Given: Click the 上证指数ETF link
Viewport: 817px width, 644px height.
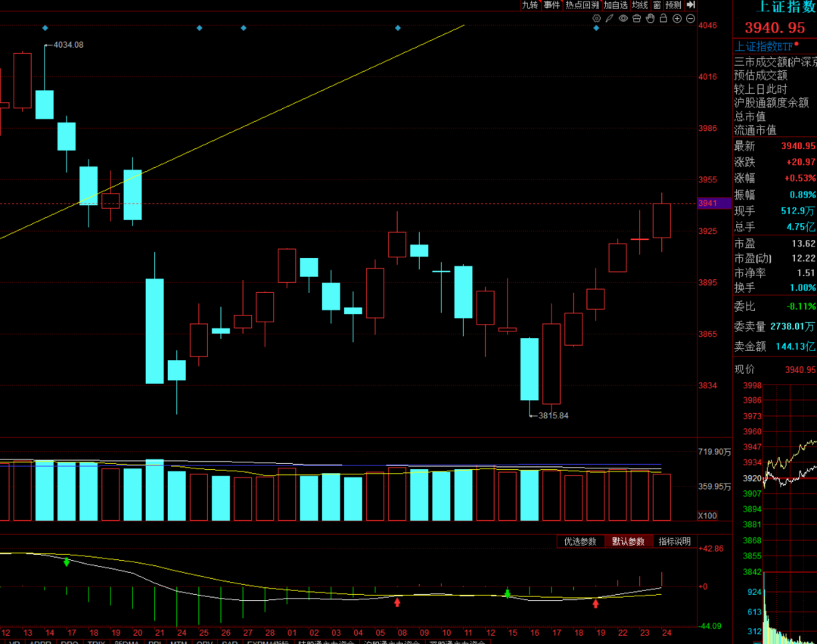Looking at the screenshot, I should pos(764,45).
